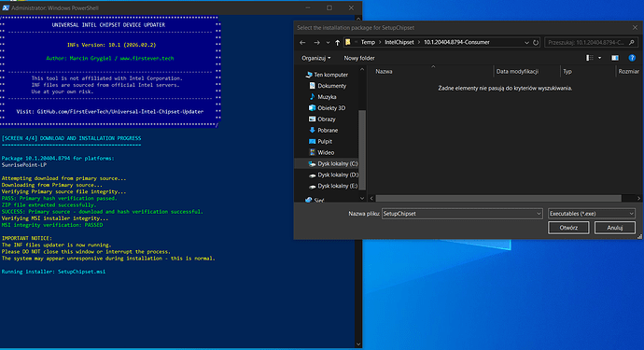
Task: Click 'SunrisePoint-LP' platform text
Action: point(24,165)
